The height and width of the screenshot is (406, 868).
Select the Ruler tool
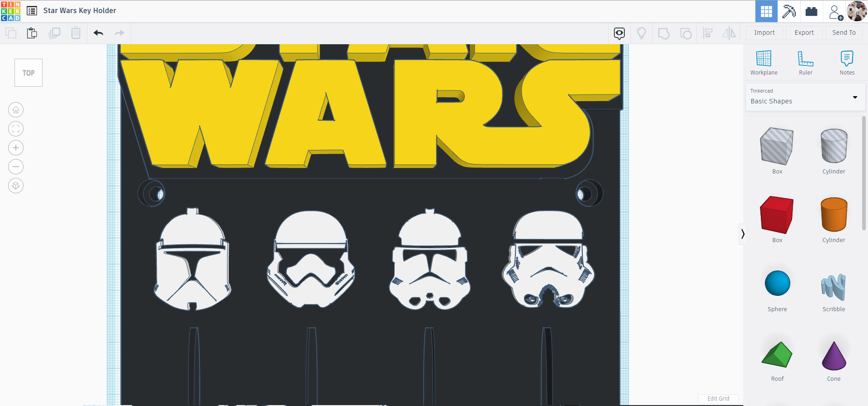click(x=806, y=63)
